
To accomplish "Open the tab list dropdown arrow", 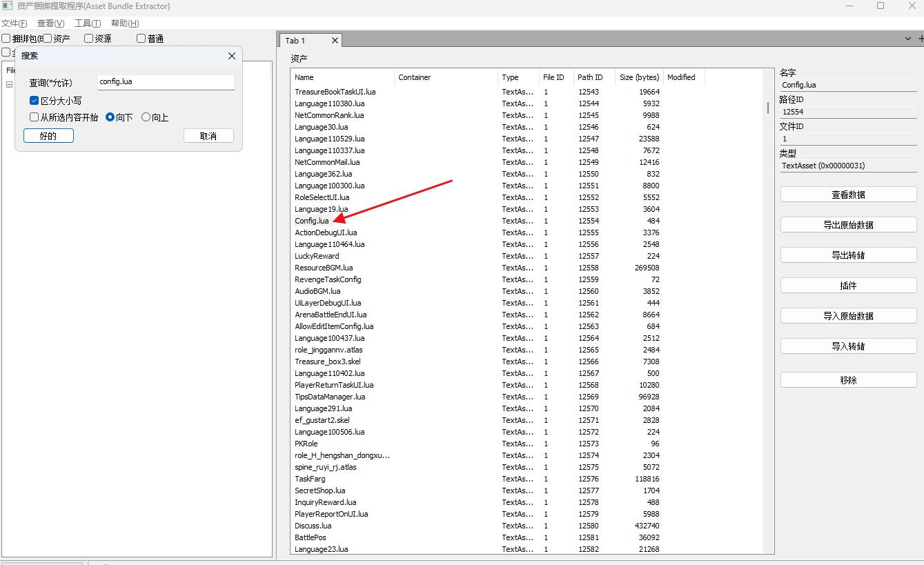I will [908, 39].
